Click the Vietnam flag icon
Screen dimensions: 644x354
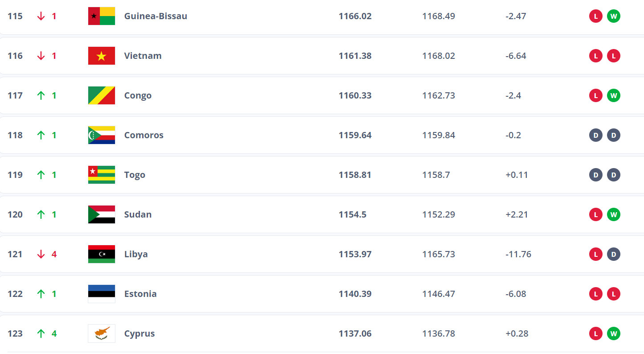pos(102,56)
